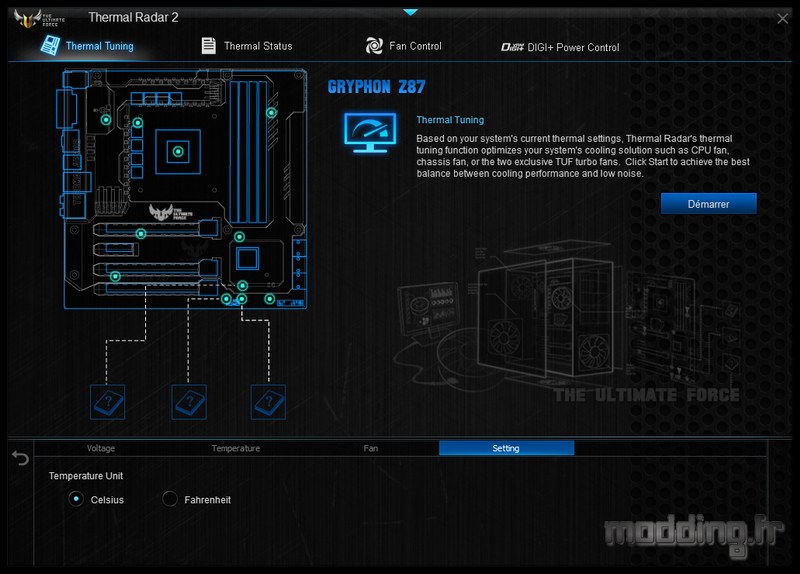
Task: Click the Thermal Tuning motherboard icon
Action: (x=50, y=45)
